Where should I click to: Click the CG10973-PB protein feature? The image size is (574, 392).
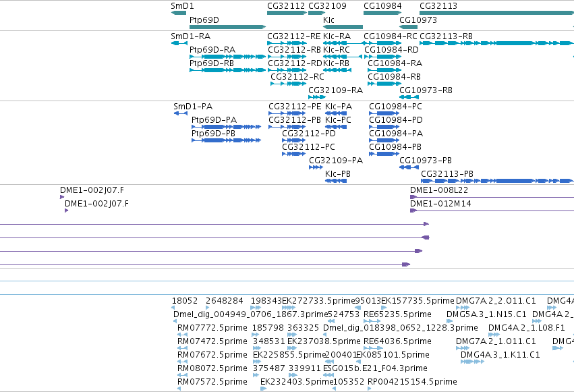[x=409, y=167]
